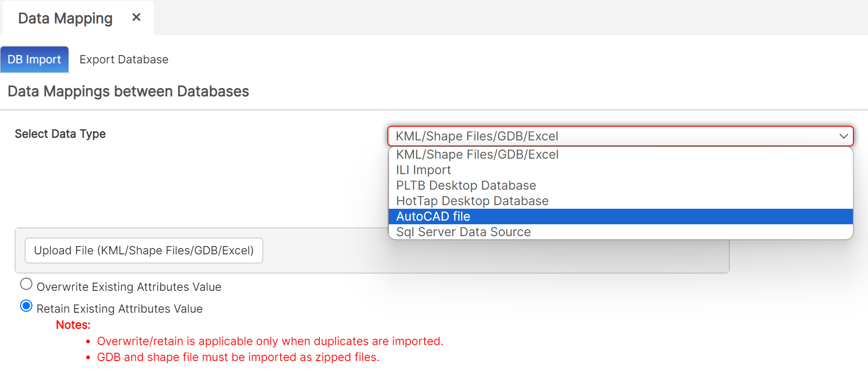The image size is (868, 387).
Task: Pick the HotTap Desktop Database option
Action: 472,201
